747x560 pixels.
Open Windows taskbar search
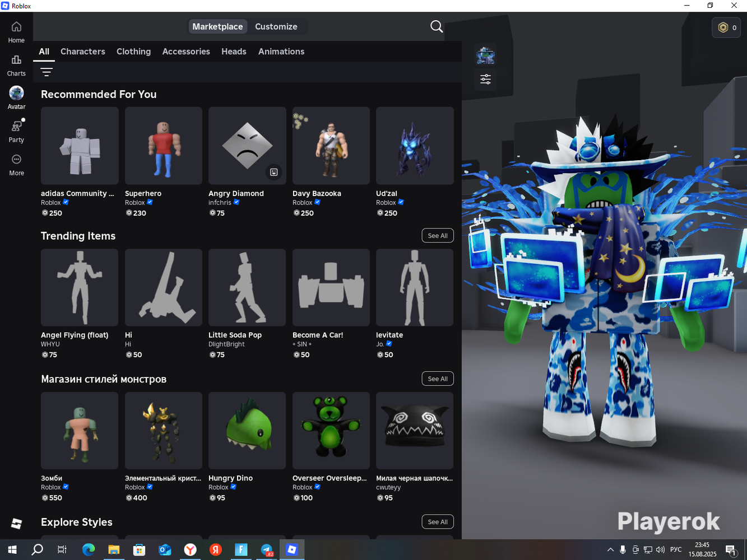(x=37, y=550)
